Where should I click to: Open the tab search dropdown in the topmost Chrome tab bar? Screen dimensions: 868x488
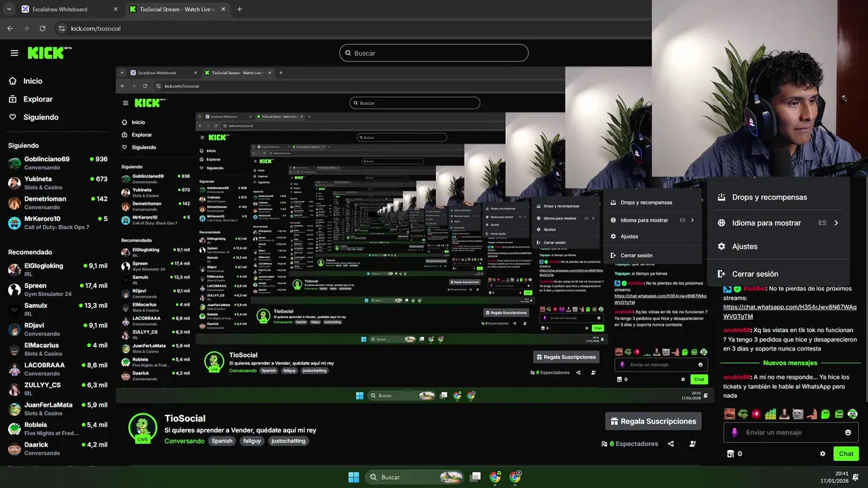point(9,9)
